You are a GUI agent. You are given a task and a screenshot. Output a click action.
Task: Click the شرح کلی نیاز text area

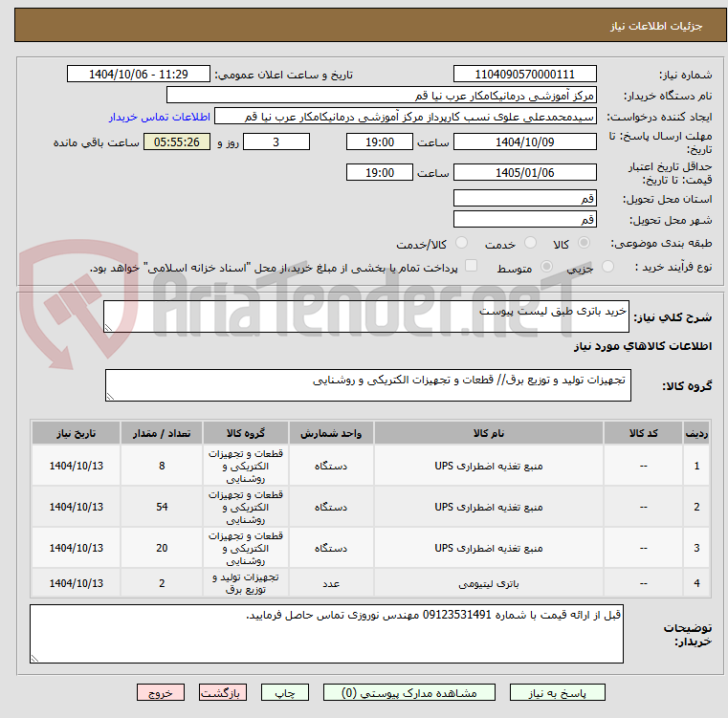tap(366, 316)
